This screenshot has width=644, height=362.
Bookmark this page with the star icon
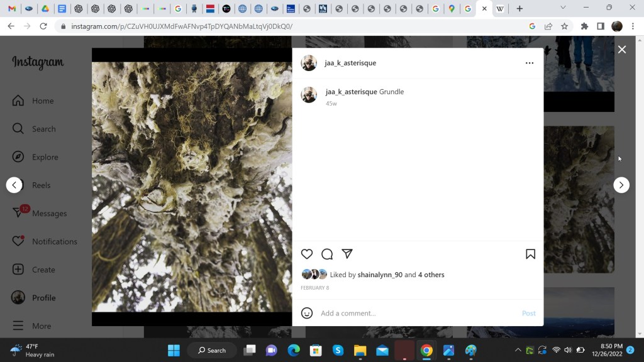[x=564, y=26]
